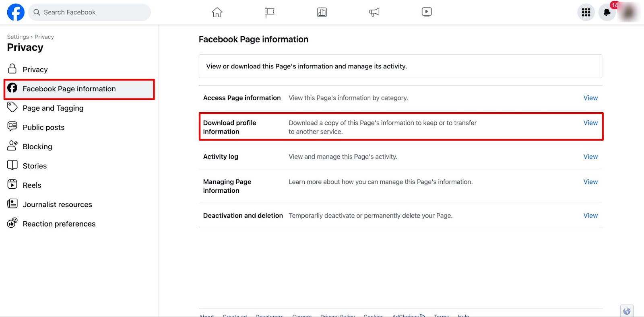Click the Facebook logo

coord(16,12)
